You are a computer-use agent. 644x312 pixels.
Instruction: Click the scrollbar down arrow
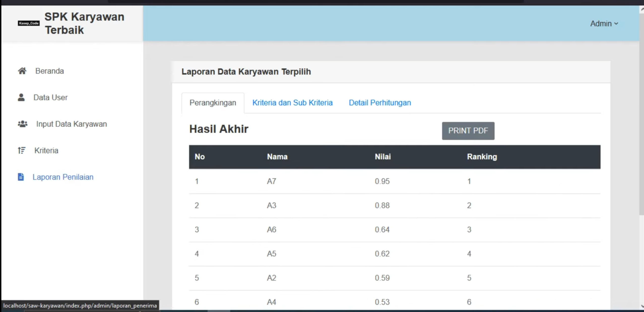(642, 306)
